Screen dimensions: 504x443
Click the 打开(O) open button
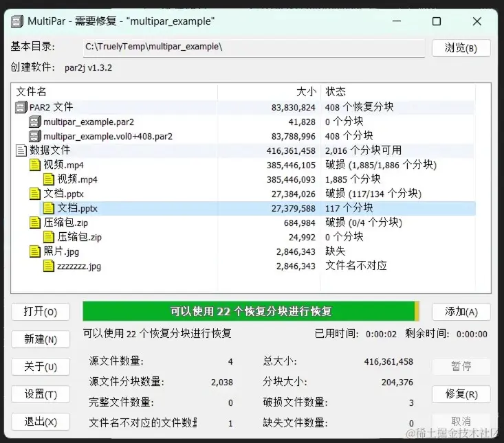point(41,312)
